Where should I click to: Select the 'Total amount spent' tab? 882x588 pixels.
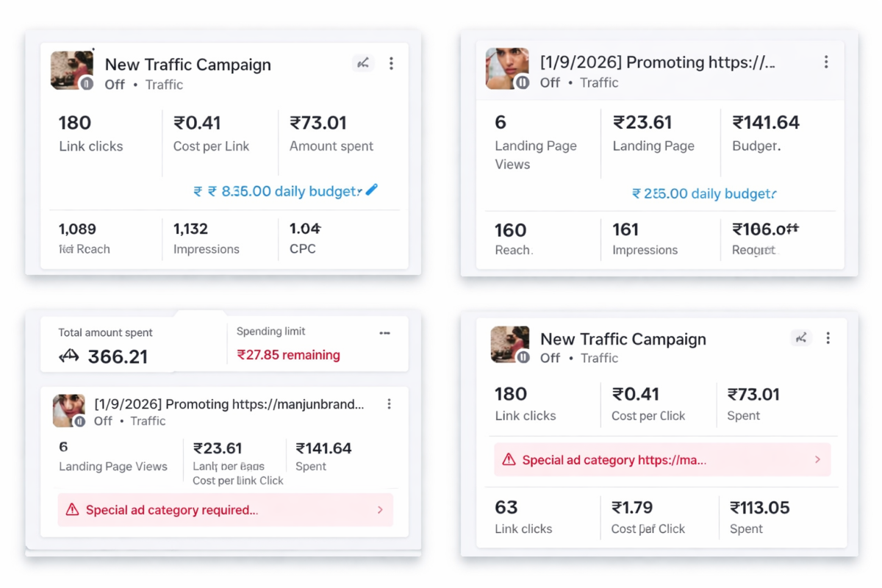[x=106, y=333]
